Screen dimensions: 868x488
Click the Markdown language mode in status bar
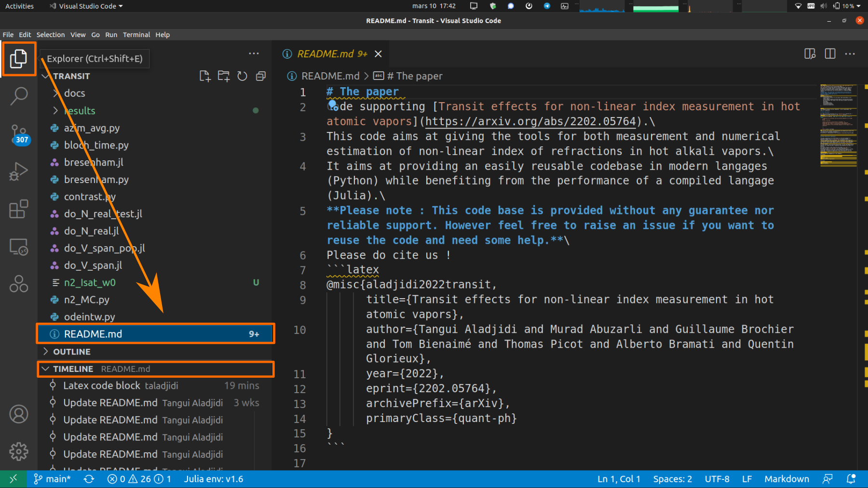point(787,479)
